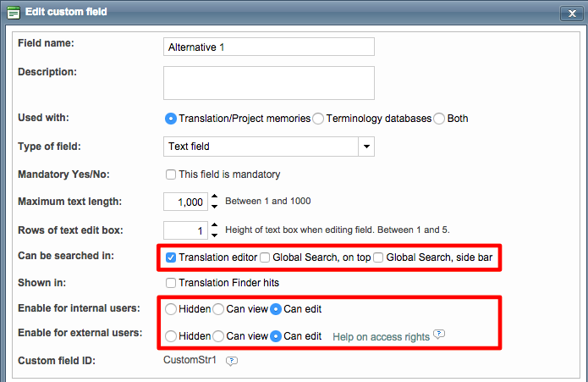
Task: Set internal users to Hidden
Action: tap(172, 309)
